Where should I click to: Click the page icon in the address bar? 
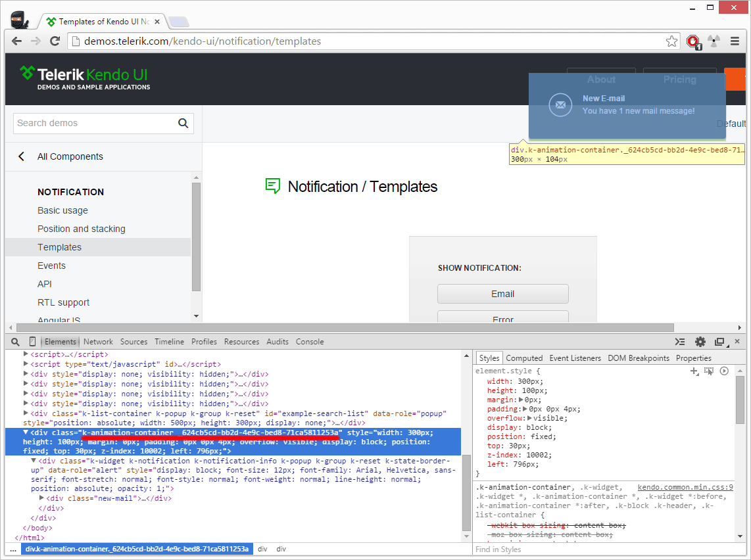click(76, 41)
